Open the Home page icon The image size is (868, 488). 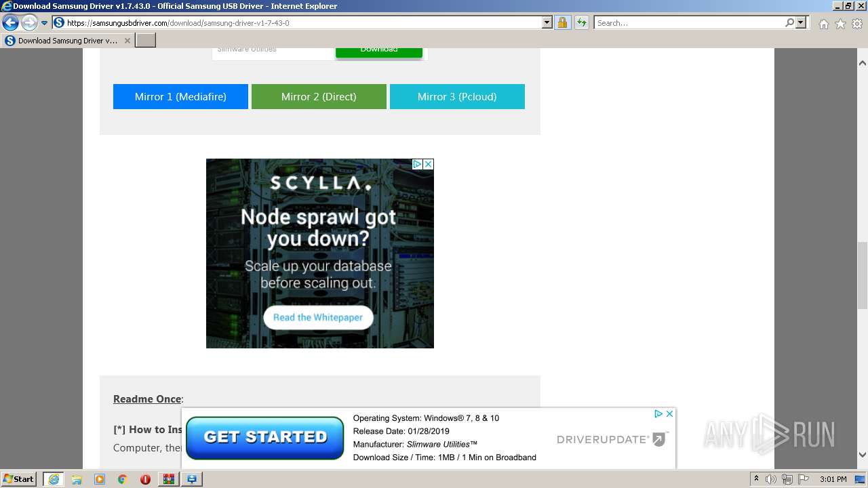823,24
